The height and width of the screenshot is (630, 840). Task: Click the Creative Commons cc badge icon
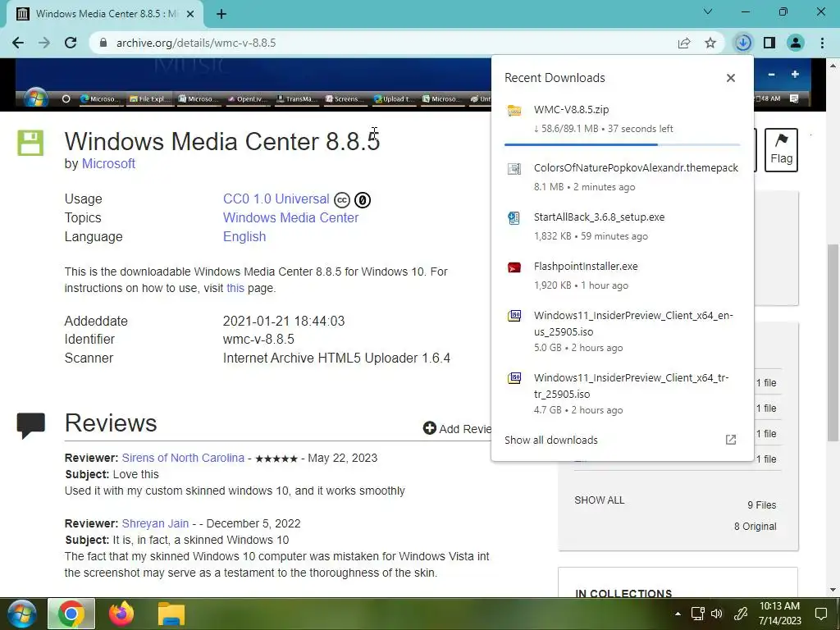coord(342,200)
